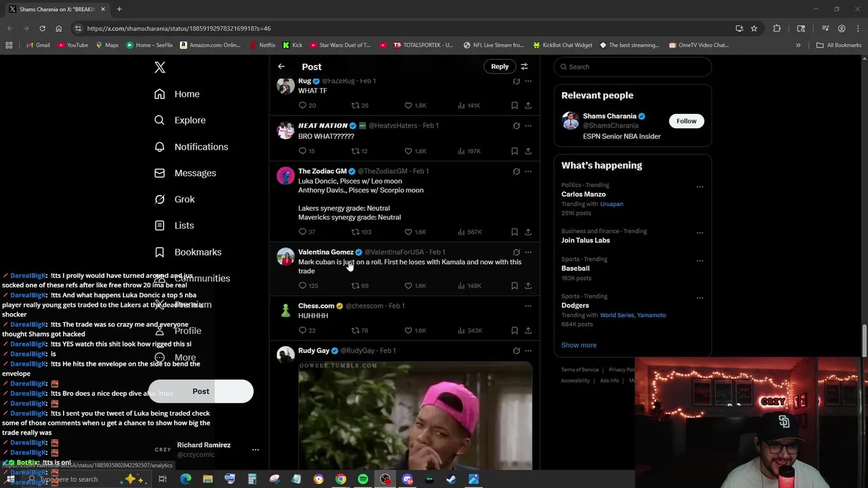Open options for Carlos Manzo trend

pyautogui.click(x=700, y=187)
